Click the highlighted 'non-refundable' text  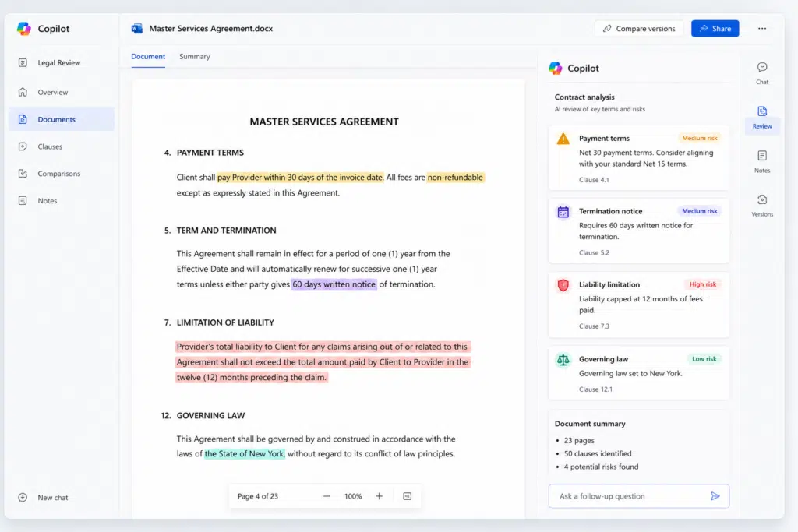click(455, 178)
